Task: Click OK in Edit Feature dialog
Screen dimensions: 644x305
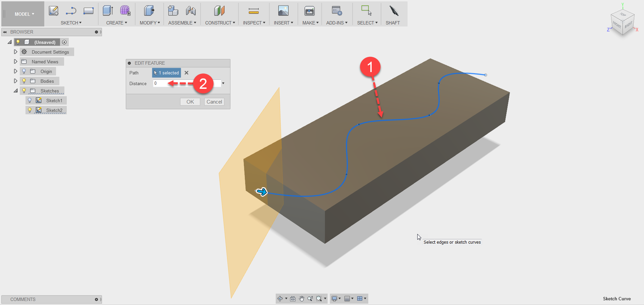Action: (x=190, y=102)
